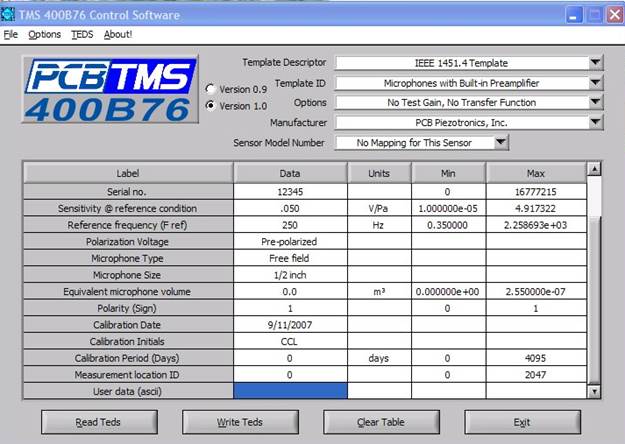
Task: Click the Reference frequency data cell 250
Action: click(x=290, y=225)
